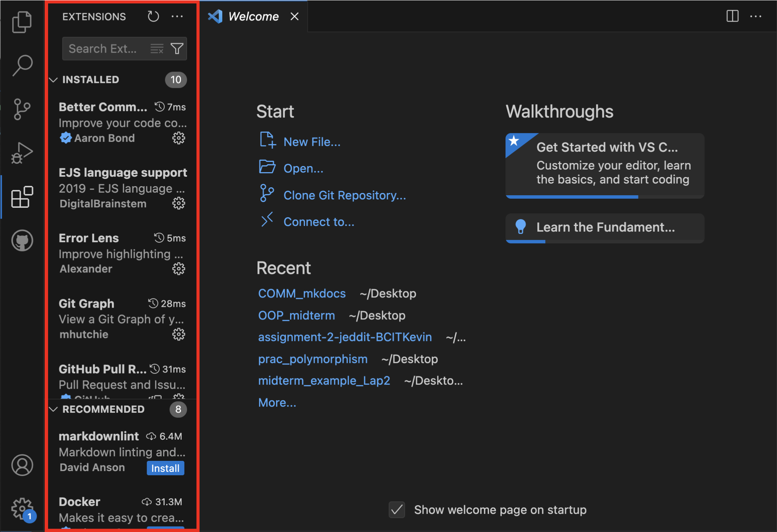Install the markdownlint extension

click(x=165, y=468)
